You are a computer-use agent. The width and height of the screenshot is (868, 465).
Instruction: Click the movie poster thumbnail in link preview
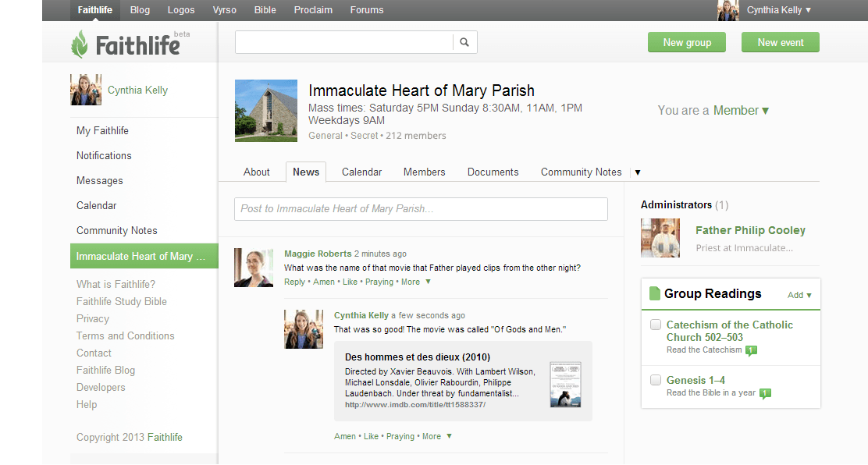click(x=565, y=385)
